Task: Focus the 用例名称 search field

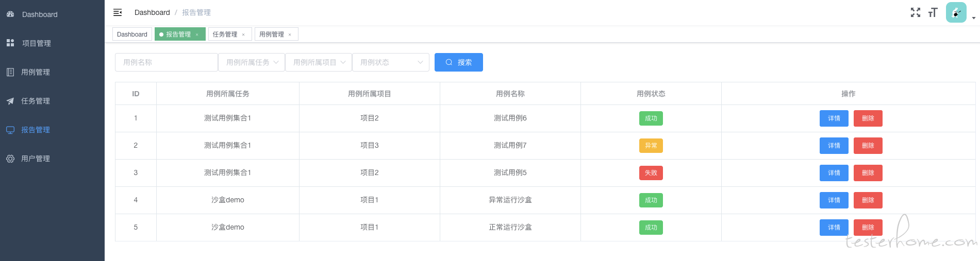Action: tap(167, 62)
